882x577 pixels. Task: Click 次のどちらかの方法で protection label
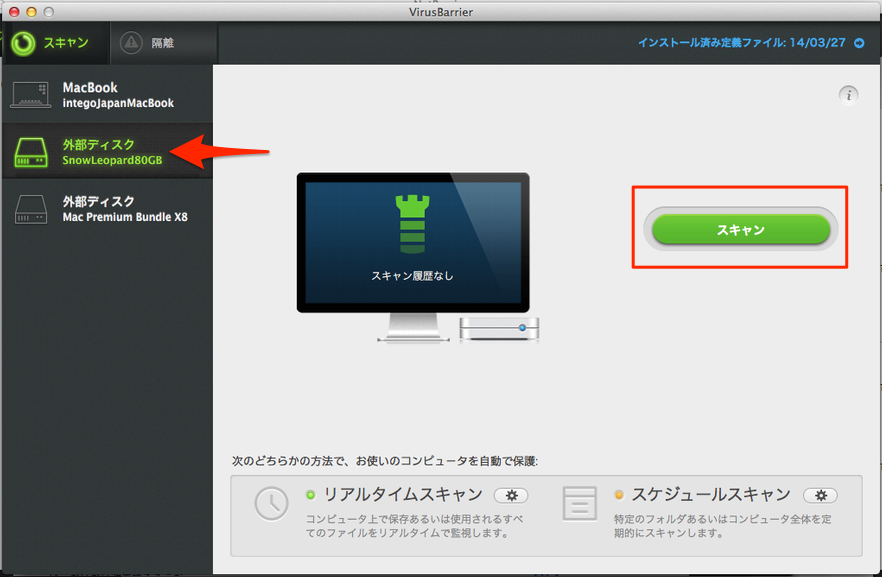(385, 461)
